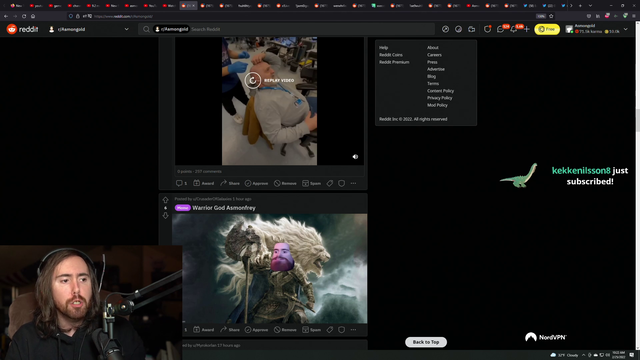Select Approve on the video post
This screenshot has width=640, height=360.
click(256, 183)
